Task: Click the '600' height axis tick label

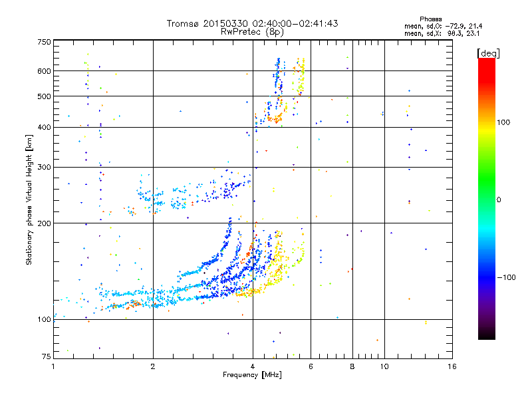Action: tap(45, 71)
